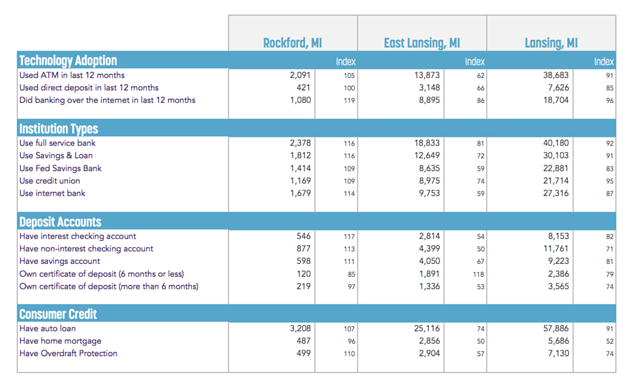Screen dimensions: 640x382
Task: Click Rockford short CD index 85
Action: [x=351, y=274]
